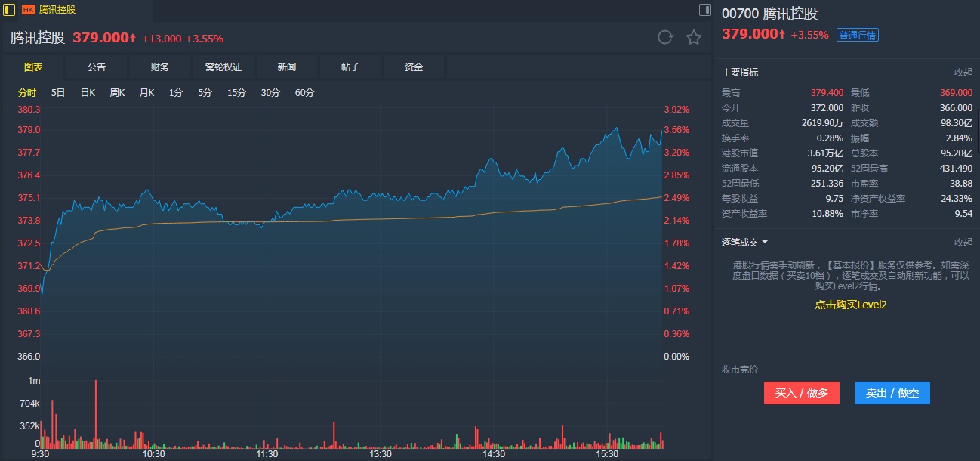
Task: Click the 点击购买Level2 link
Action: [850, 305]
